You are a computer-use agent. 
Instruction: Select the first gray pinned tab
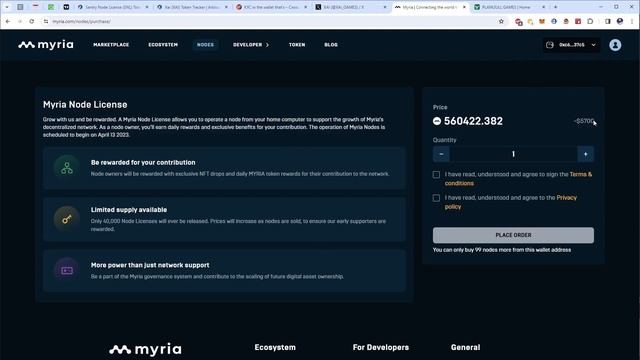click(x=20, y=7)
